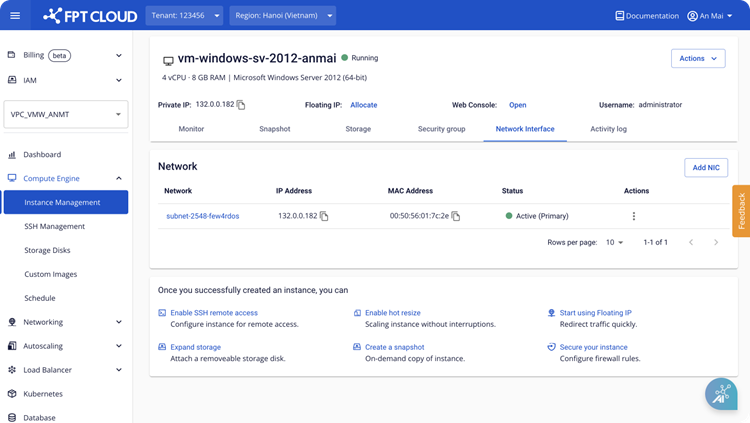Screen dimensions: 750x423
Task: Expand the VPC_VMW_ANMT selector
Action: (x=65, y=116)
